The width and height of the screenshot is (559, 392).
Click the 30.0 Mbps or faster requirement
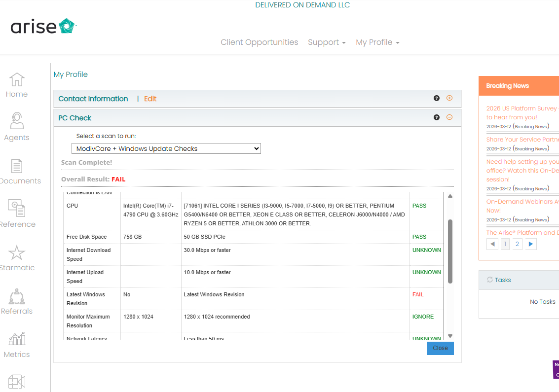(207, 250)
